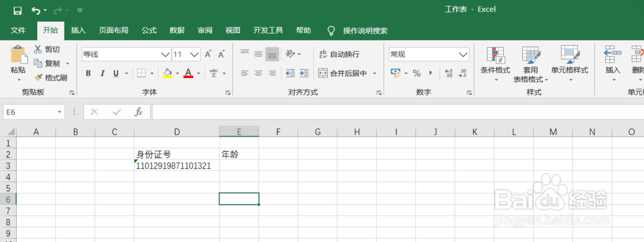Select the 审阅 tab
Image resolution: width=644 pixels, height=242 pixels.
click(x=205, y=30)
